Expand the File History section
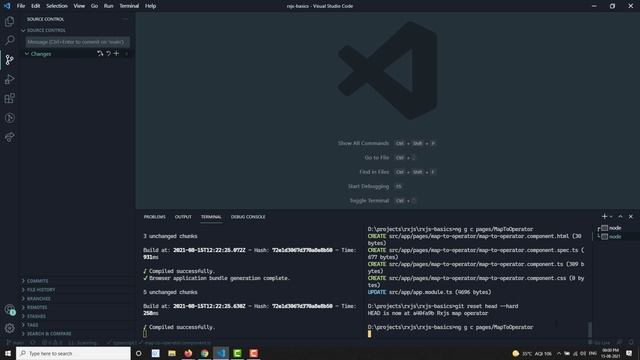 (77, 290)
